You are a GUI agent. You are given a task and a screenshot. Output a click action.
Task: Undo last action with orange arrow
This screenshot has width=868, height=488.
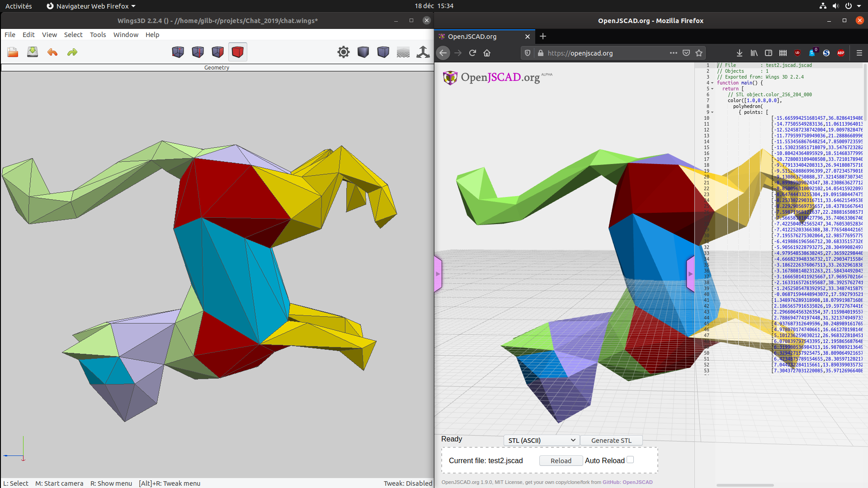[x=52, y=52]
